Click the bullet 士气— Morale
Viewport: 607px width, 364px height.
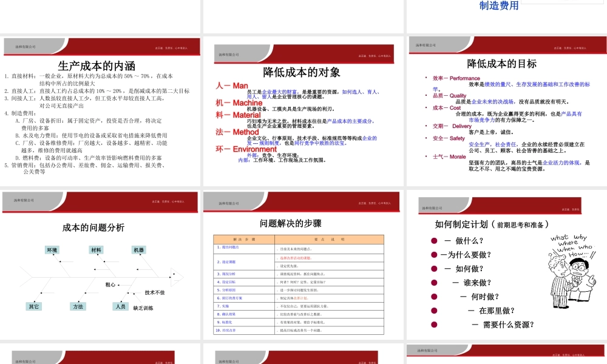pos(449,157)
